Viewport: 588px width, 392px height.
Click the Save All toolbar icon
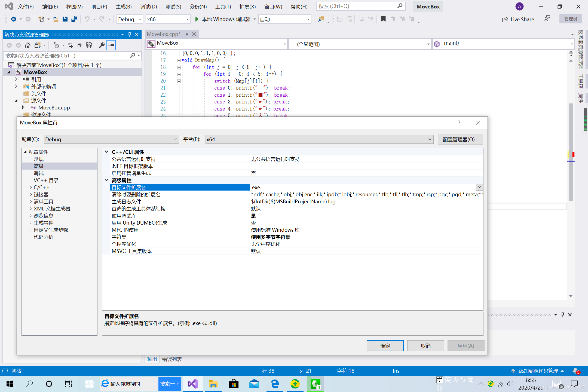point(74,19)
